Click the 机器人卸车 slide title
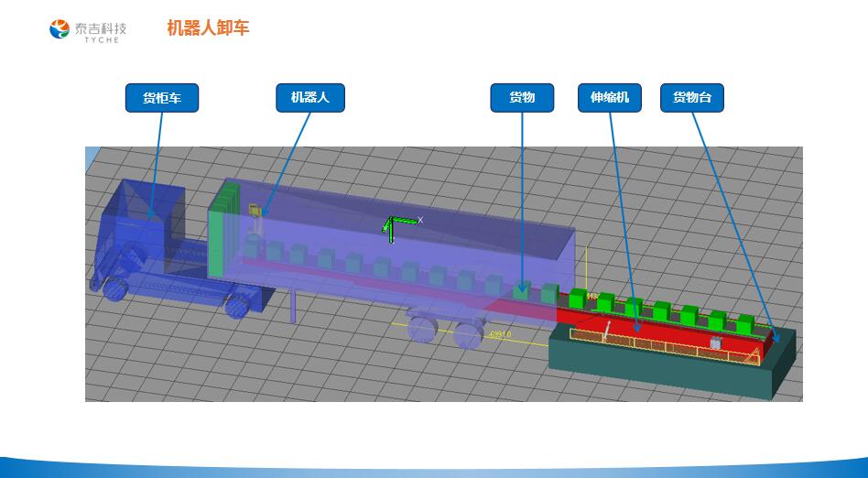Screen dimensions: 868x478 tap(208, 28)
